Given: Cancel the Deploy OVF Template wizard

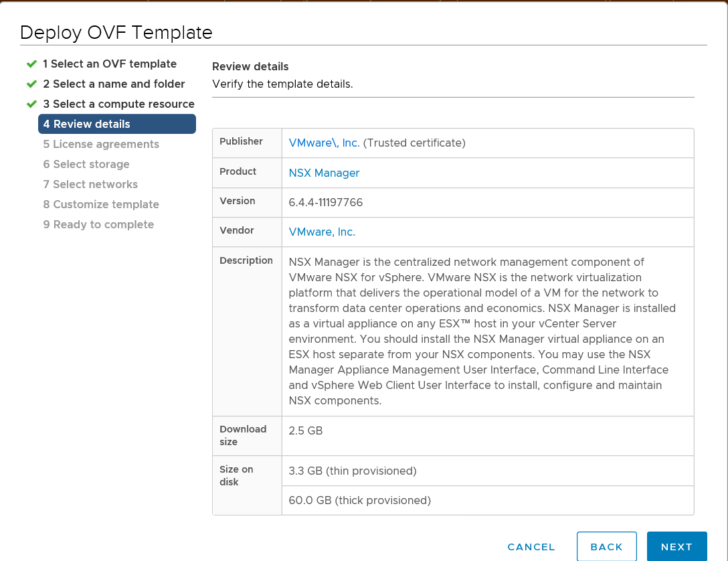Looking at the screenshot, I should (x=531, y=547).
